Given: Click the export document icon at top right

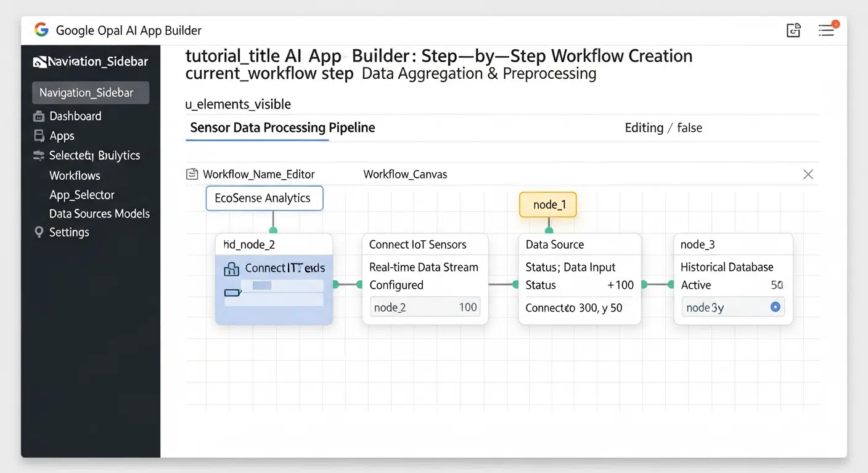Looking at the screenshot, I should point(793,30).
